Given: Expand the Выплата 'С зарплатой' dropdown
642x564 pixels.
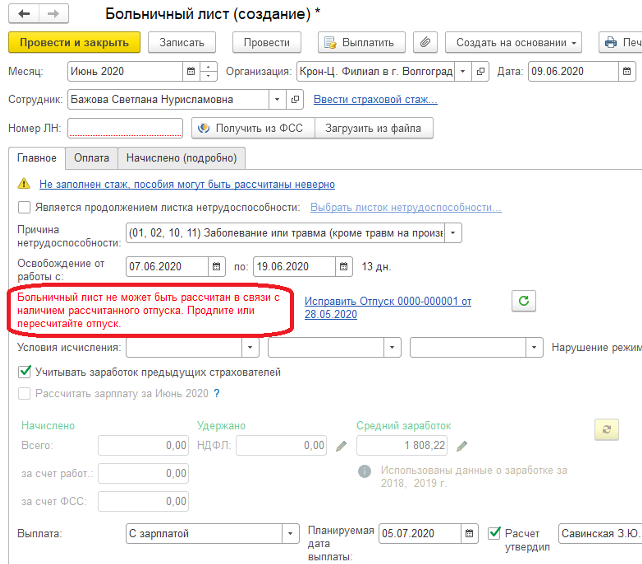Looking at the screenshot, I should 290,534.
